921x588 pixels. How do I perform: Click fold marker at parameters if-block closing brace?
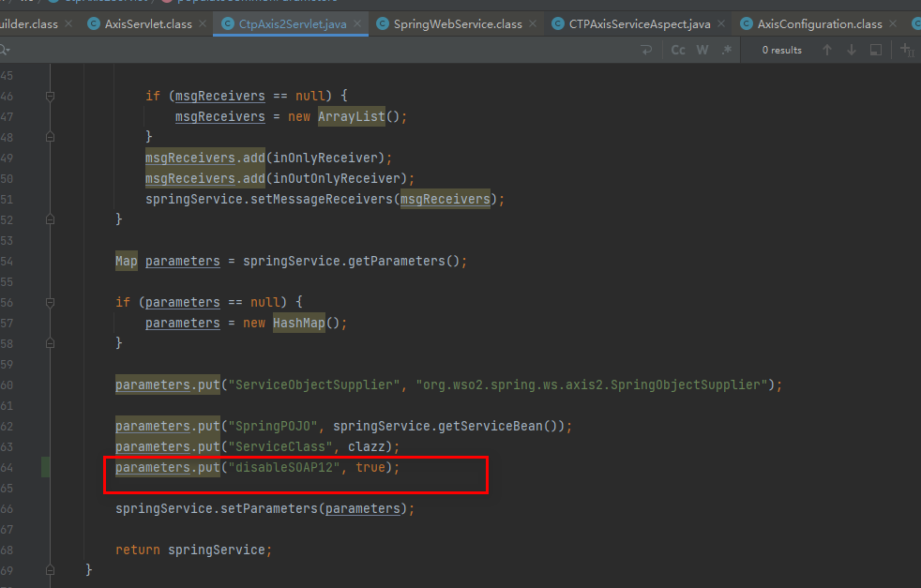click(x=50, y=343)
